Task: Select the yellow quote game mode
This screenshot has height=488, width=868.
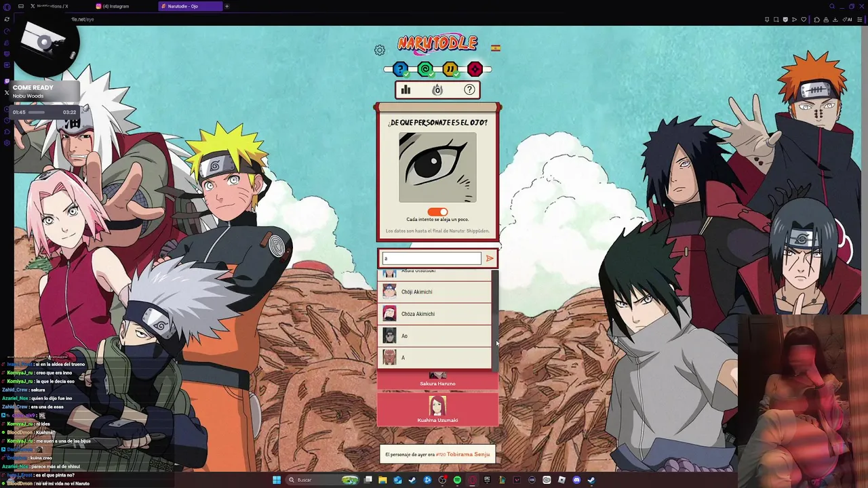Action: click(x=450, y=69)
